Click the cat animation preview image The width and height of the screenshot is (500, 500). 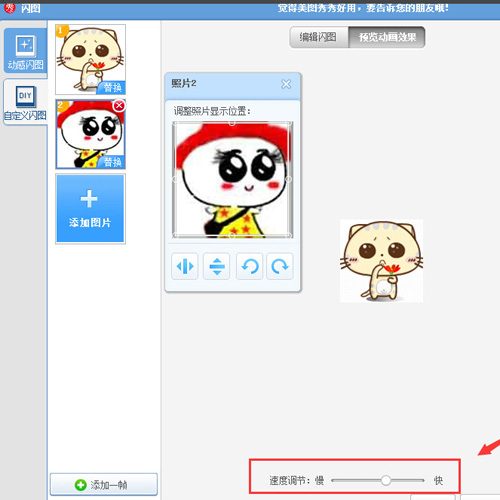(381, 261)
